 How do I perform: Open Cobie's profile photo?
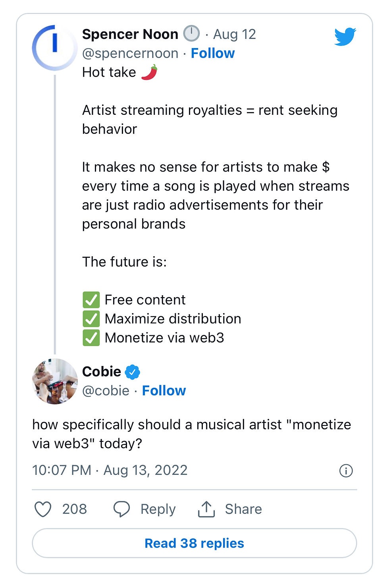[x=54, y=381]
